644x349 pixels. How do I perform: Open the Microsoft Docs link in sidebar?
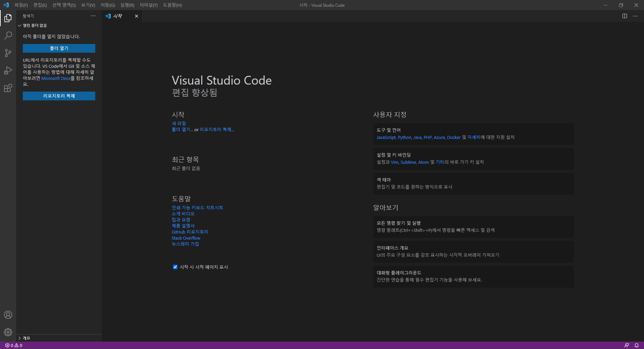coord(56,79)
